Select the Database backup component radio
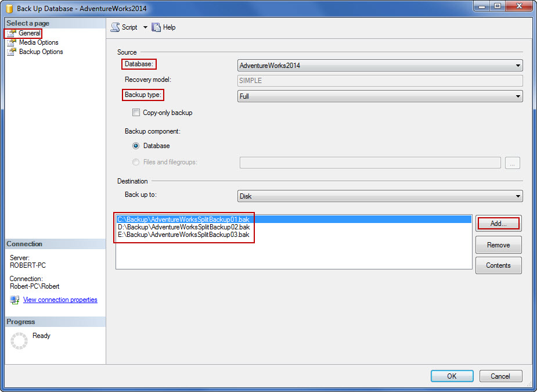Viewport: 537px width, 392px height. 138,146
